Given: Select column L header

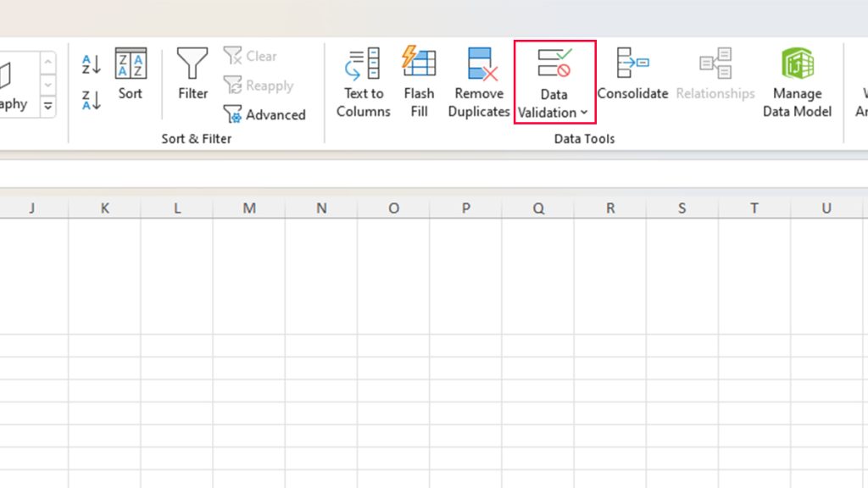Looking at the screenshot, I should [177, 208].
